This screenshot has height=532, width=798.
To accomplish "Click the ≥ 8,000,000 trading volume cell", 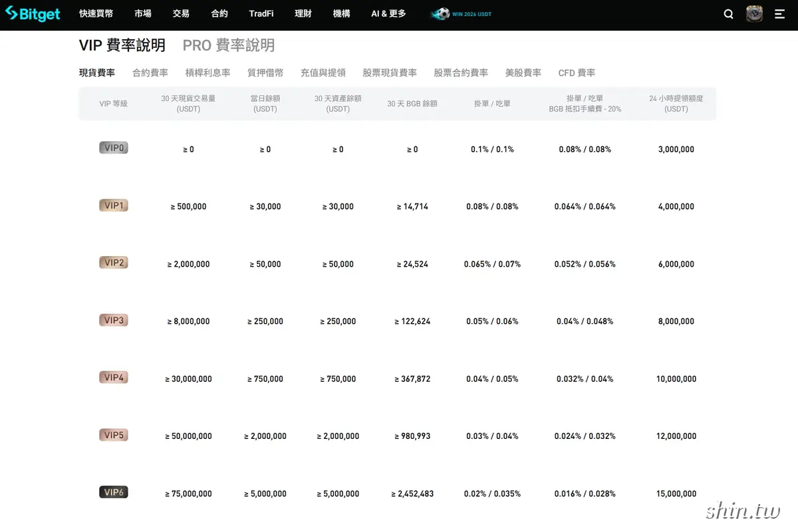I will click(188, 321).
